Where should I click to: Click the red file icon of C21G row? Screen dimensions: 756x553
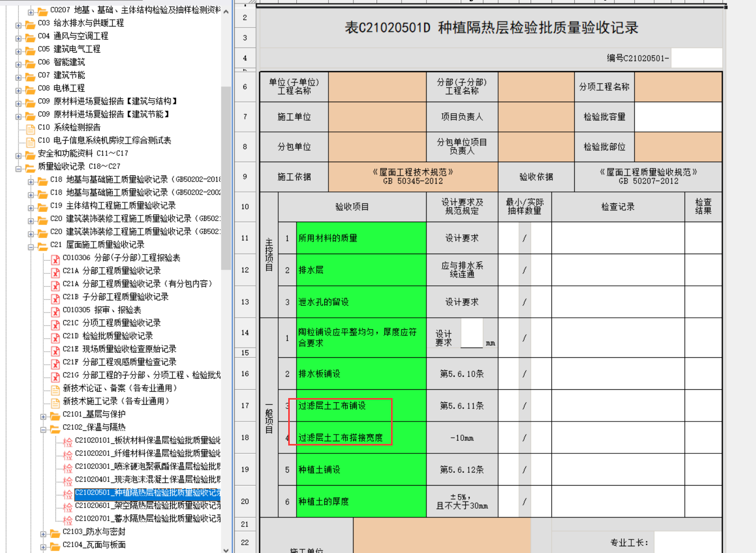(55, 376)
